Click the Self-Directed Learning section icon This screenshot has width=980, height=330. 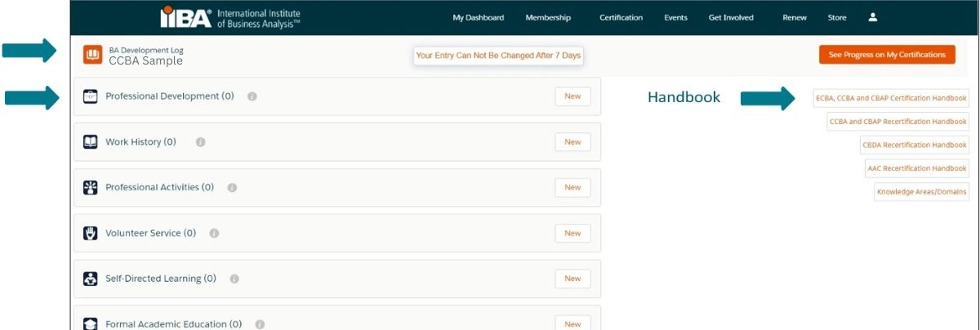tap(91, 279)
